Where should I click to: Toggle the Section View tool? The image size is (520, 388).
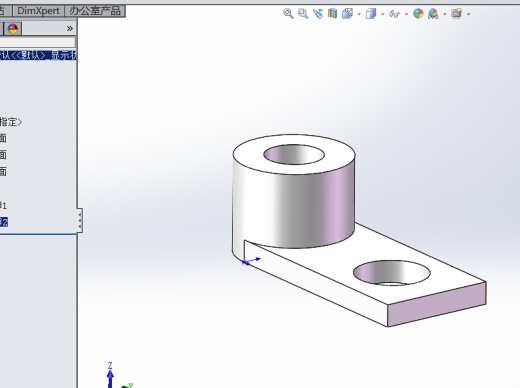(x=332, y=14)
